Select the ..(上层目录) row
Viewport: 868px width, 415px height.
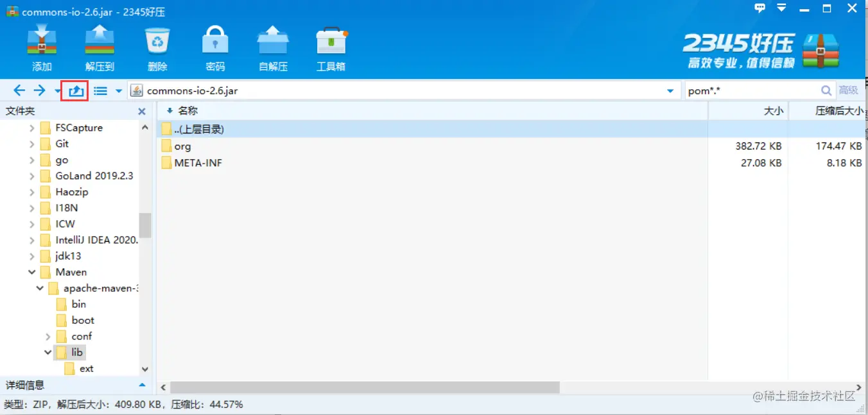(512, 129)
